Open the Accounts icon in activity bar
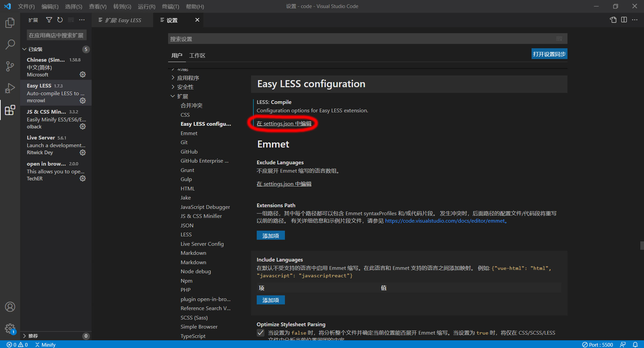The width and height of the screenshot is (644, 348). pos(10,307)
